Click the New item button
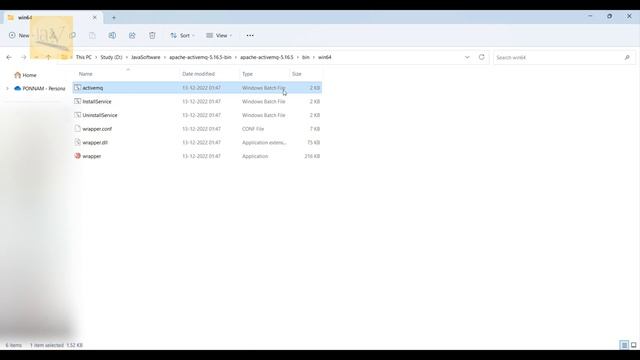 pos(19,36)
